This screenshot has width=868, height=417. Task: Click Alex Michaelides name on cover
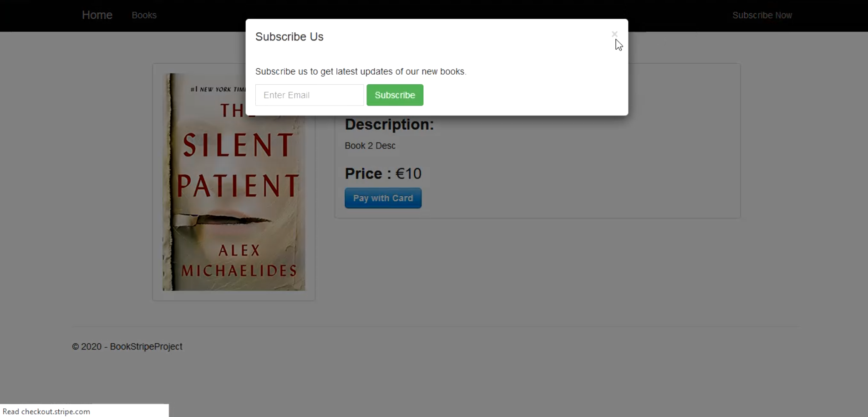(x=239, y=261)
